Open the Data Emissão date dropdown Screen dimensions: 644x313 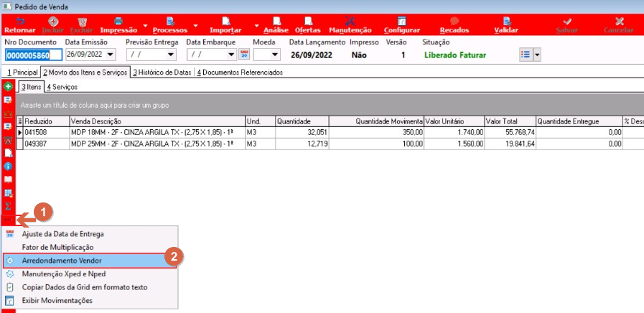click(x=111, y=55)
